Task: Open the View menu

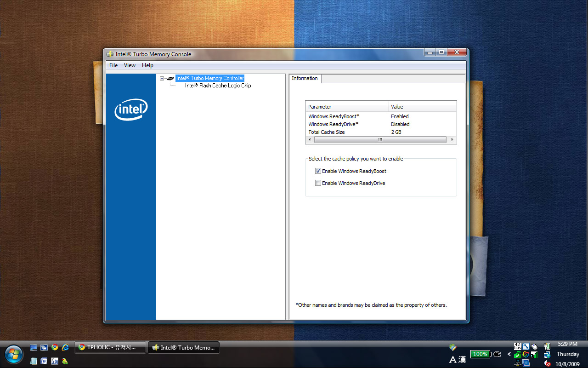Action: pos(130,65)
